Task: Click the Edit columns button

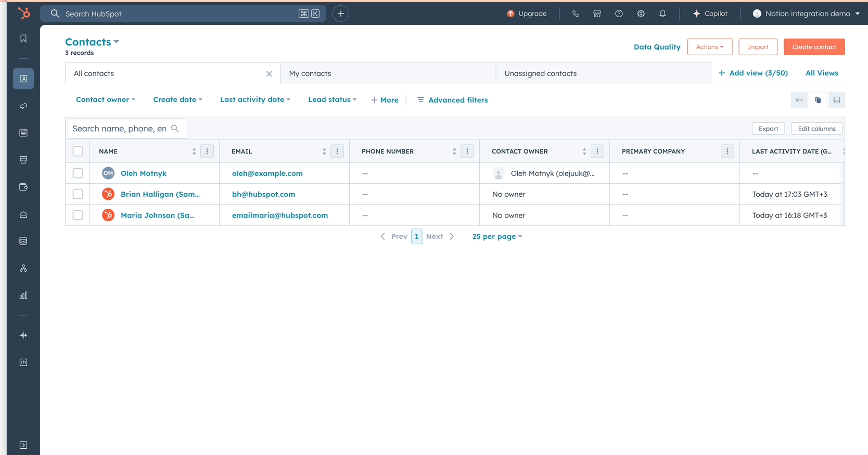Action: tap(816, 129)
